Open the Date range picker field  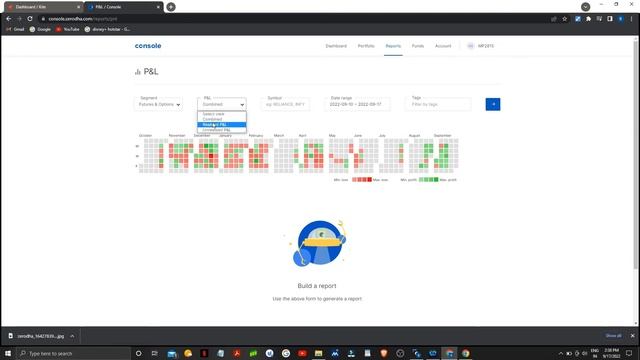(x=357, y=104)
